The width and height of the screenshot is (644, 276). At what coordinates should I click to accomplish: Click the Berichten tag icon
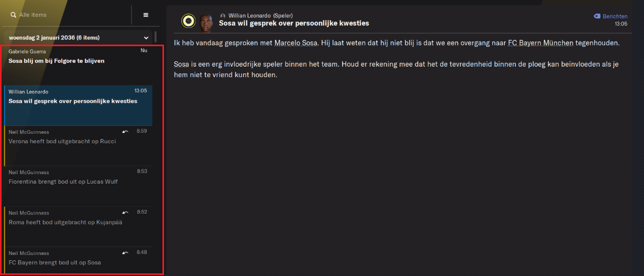pos(597,16)
